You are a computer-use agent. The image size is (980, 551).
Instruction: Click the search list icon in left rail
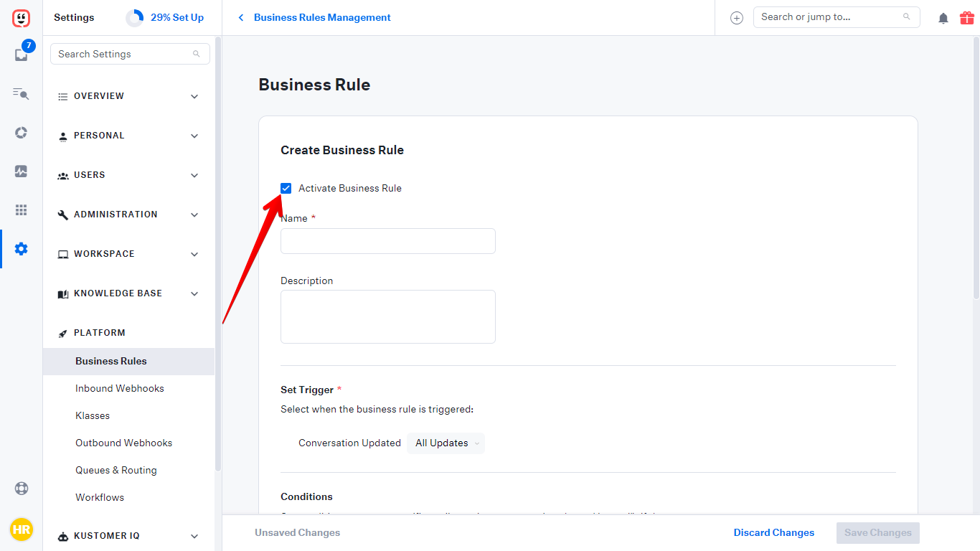click(x=21, y=93)
